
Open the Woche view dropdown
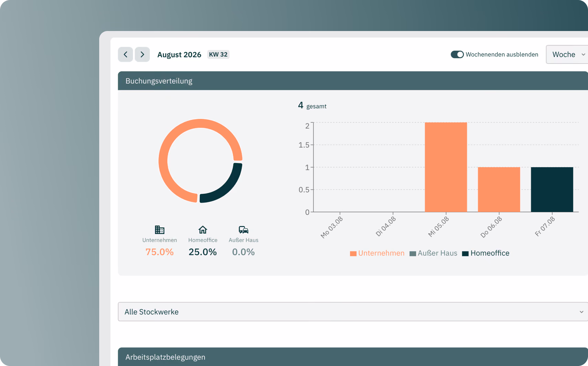(x=567, y=54)
